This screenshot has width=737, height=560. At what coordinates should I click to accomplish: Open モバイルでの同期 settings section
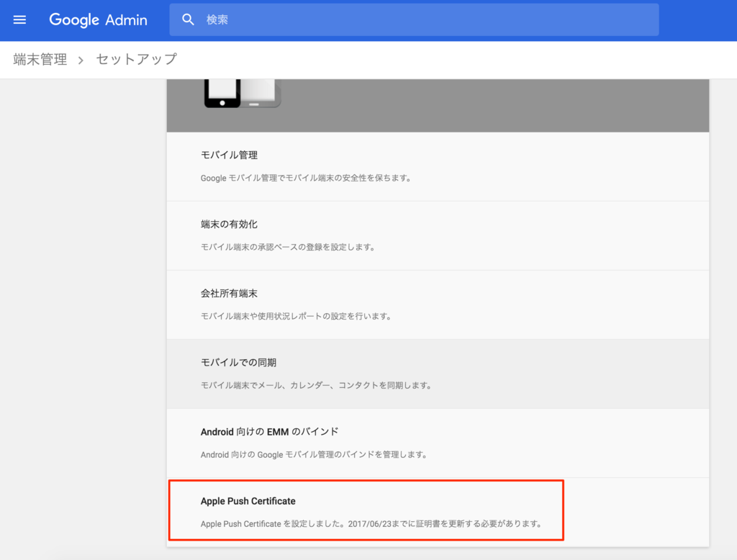[x=438, y=374]
